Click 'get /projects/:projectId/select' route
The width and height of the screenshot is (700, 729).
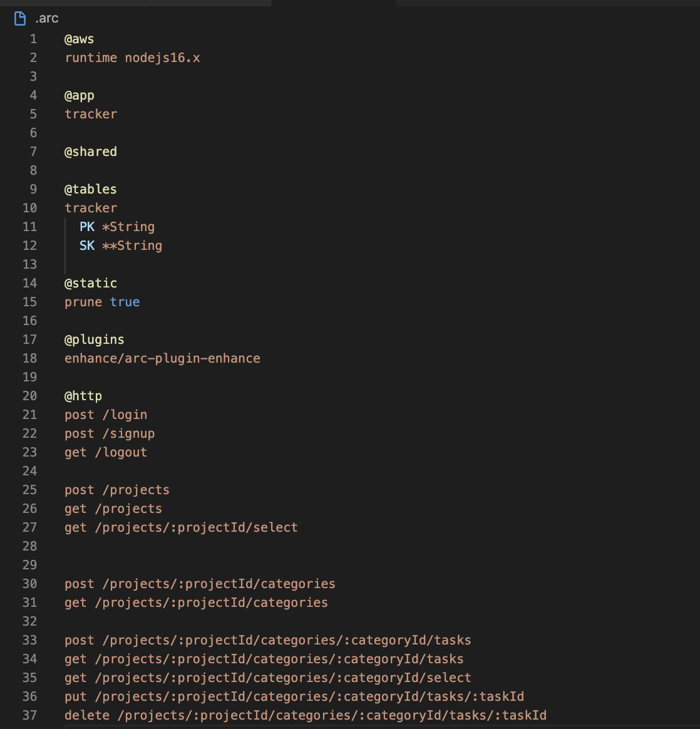click(182, 527)
